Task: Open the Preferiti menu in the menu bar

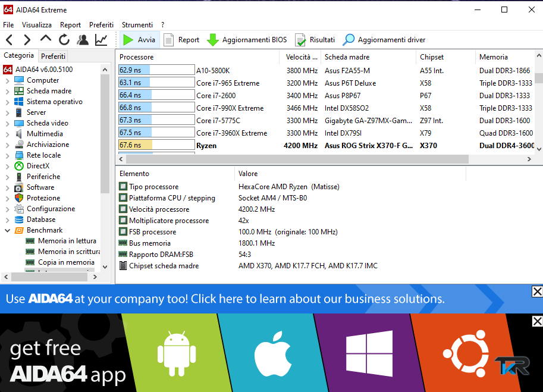Action: tap(101, 25)
